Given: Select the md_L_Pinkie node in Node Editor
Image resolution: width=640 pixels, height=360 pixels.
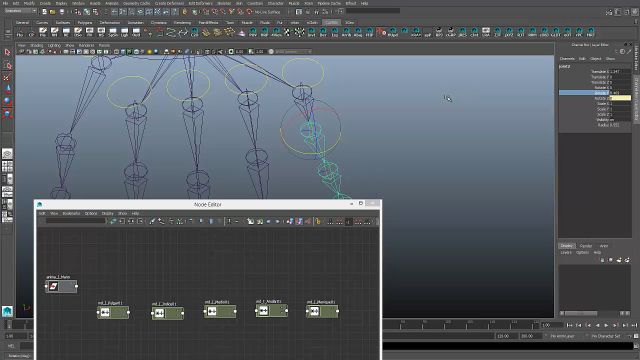Looking at the screenshot, I should (x=322, y=311).
